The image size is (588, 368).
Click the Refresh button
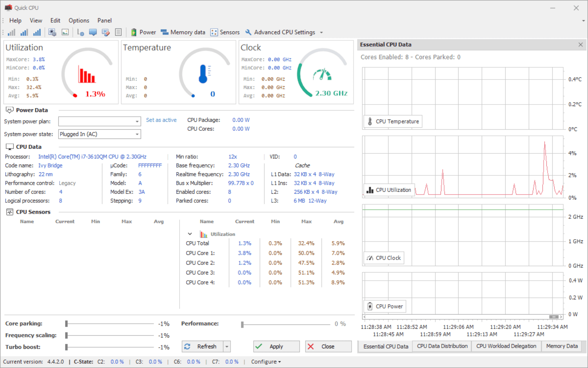click(203, 346)
